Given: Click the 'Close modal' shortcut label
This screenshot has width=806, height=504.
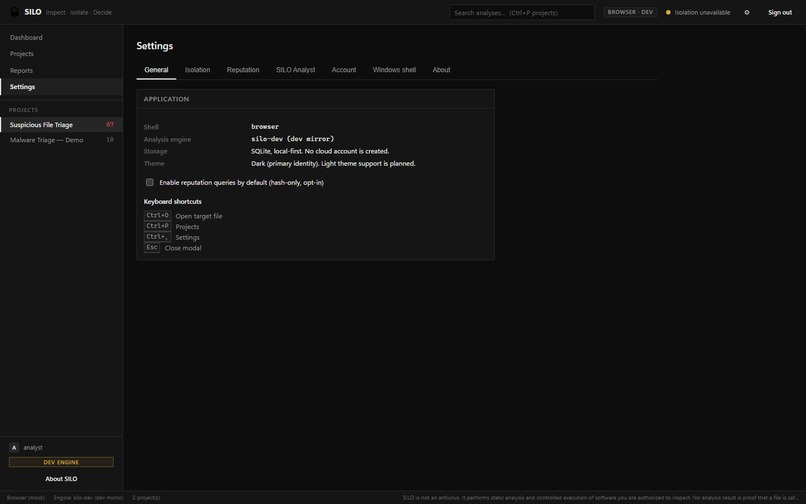Looking at the screenshot, I should click(x=183, y=248).
